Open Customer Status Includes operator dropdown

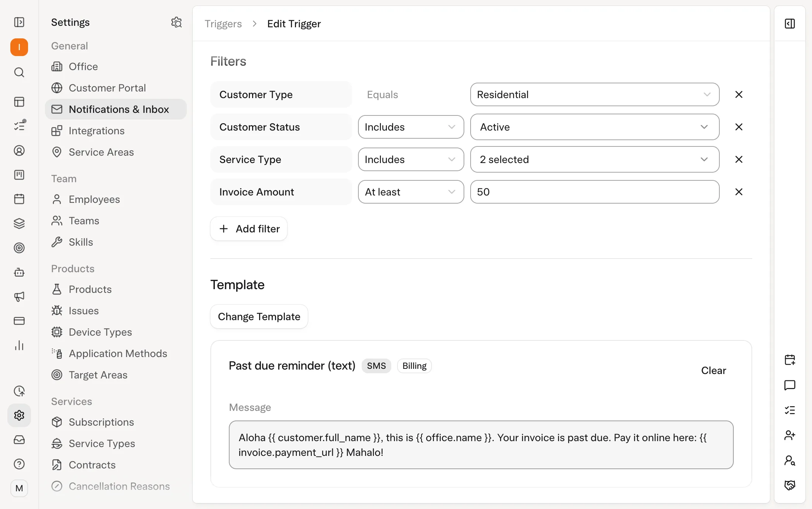coord(411,127)
